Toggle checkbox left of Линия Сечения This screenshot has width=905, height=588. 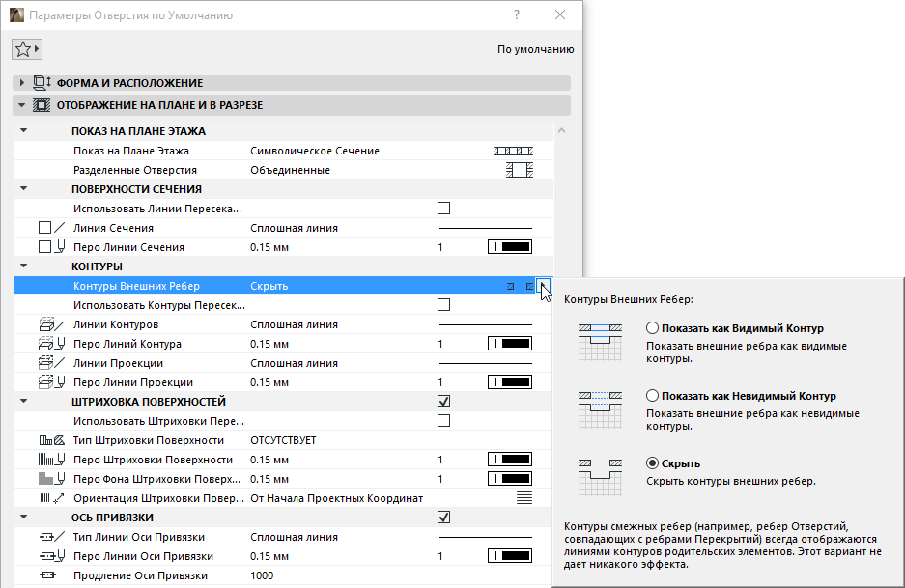click(x=44, y=228)
